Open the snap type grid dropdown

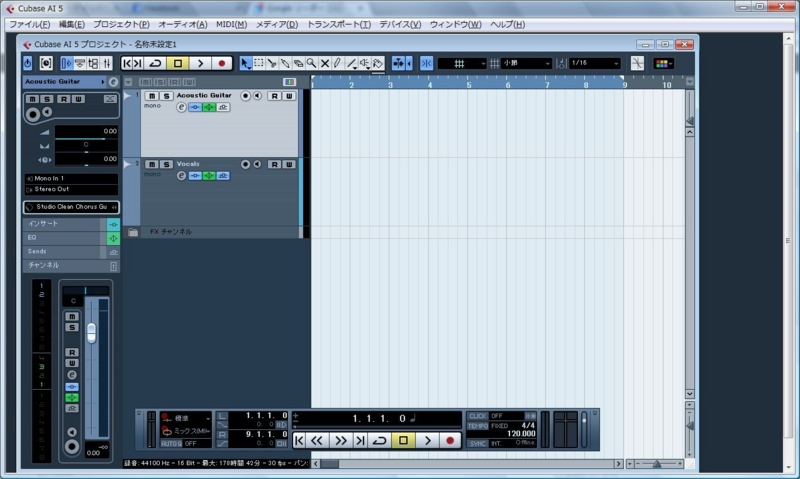462,63
